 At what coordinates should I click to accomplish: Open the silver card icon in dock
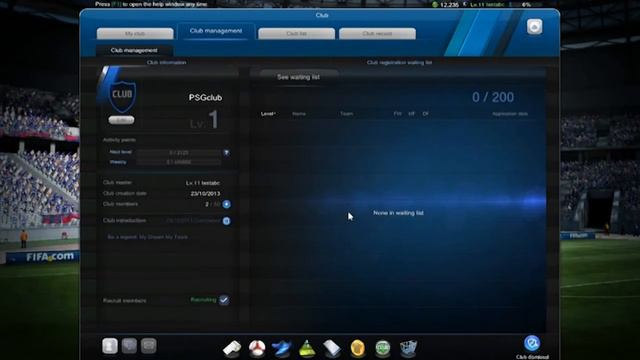(x=332, y=349)
